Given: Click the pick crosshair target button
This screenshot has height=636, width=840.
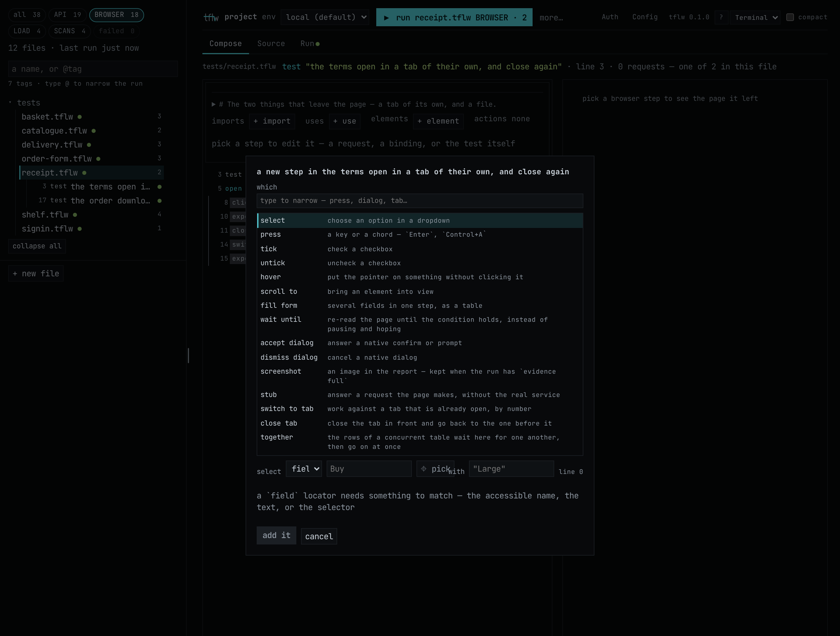Looking at the screenshot, I should (435, 469).
